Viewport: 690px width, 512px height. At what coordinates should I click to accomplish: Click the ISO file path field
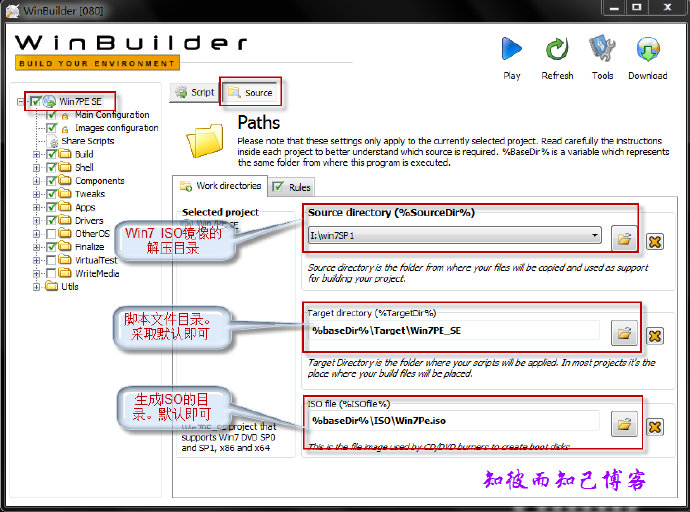pyautogui.click(x=453, y=421)
